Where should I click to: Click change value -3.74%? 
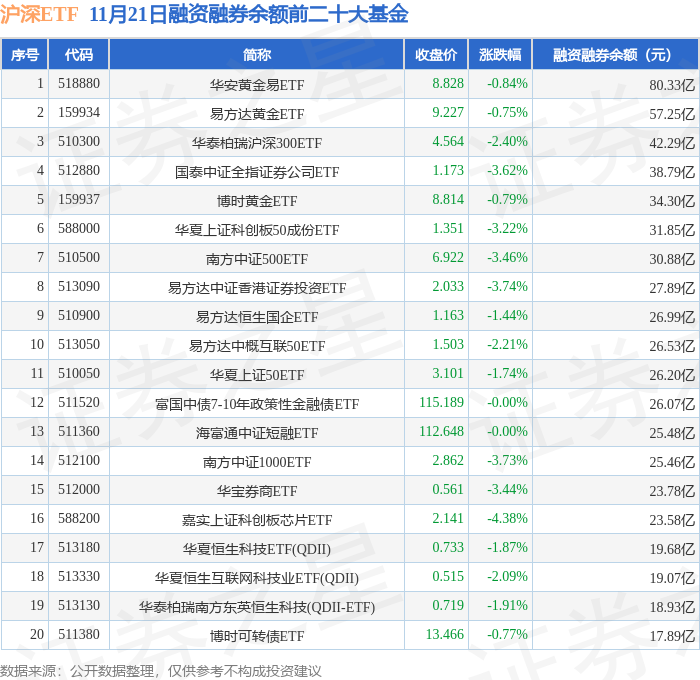(507, 287)
